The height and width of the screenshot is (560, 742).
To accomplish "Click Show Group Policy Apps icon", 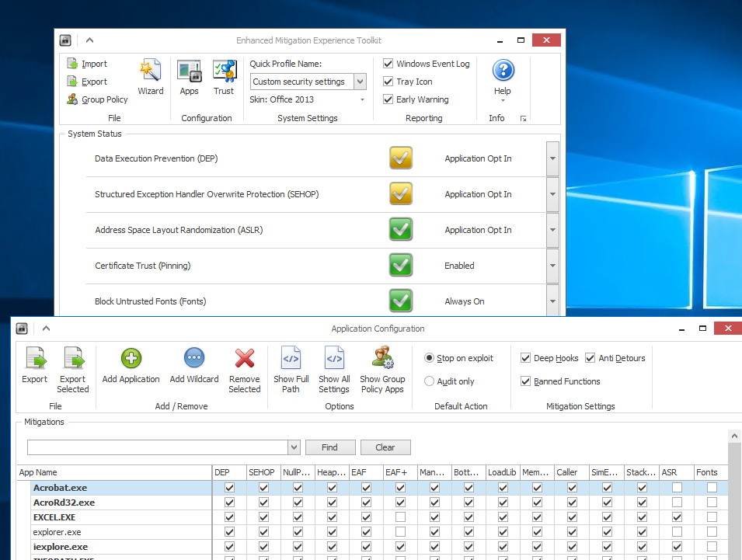I will pyautogui.click(x=382, y=357).
